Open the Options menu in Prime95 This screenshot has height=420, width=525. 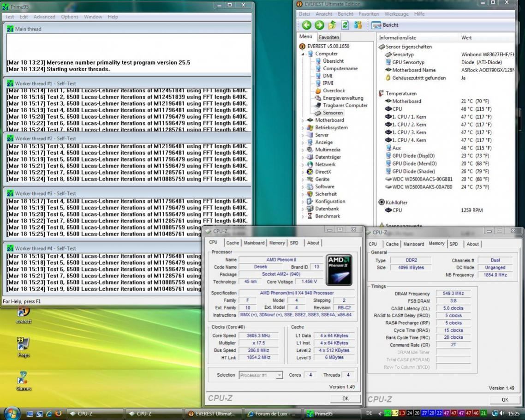coord(70,17)
